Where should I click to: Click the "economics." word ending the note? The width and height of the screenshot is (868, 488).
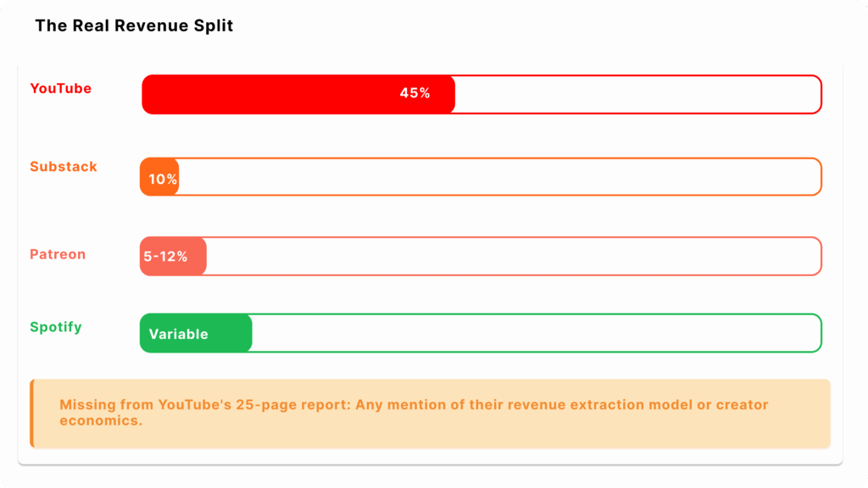[100, 421]
